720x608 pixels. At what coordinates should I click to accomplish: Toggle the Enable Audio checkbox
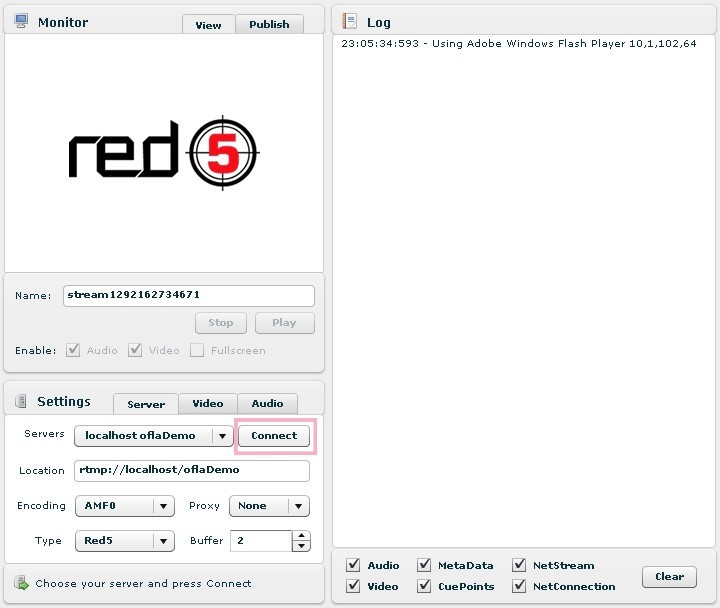[x=73, y=350]
